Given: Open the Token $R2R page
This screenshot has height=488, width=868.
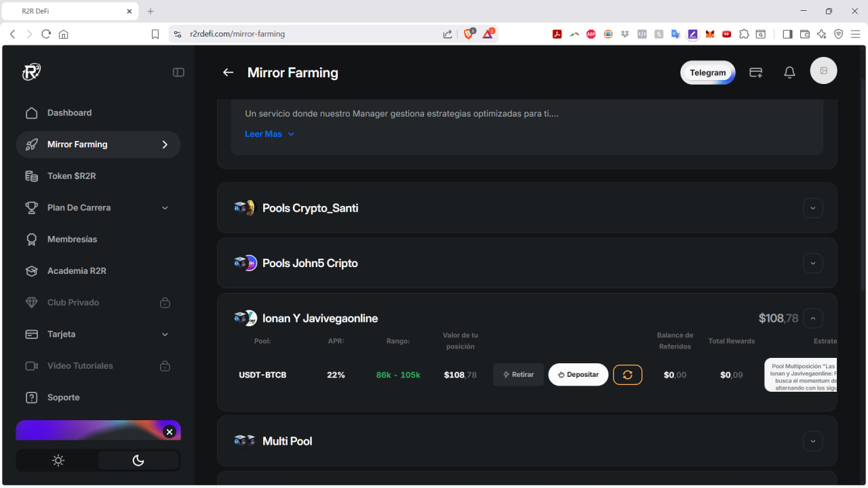Looking at the screenshot, I should click(x=71, y=176).
